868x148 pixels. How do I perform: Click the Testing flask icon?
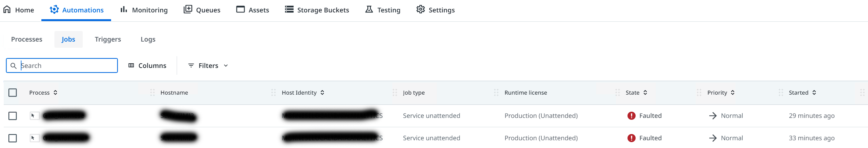[369, 9]
